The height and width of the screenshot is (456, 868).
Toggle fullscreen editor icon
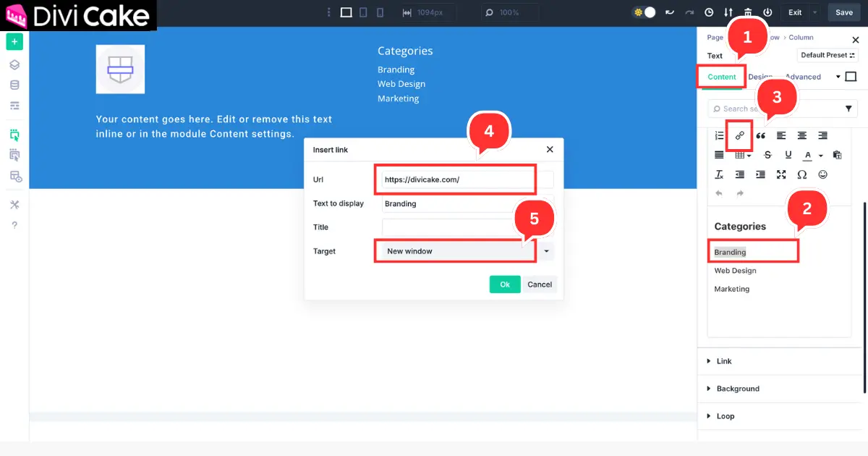click(781, 174)
